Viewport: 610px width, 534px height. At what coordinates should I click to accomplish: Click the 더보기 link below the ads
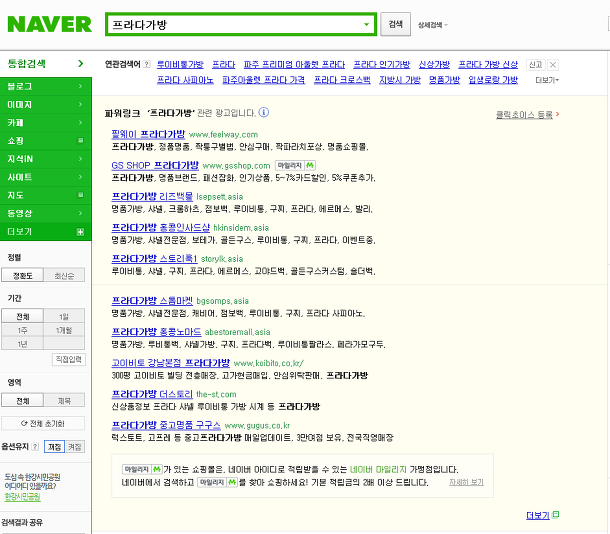[x=538, y=515]
